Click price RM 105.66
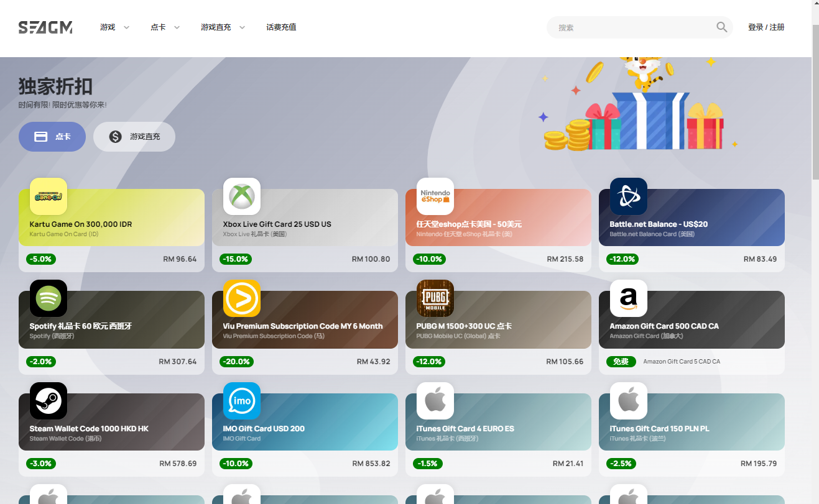The image size is (819, 504). click(565, 361)
